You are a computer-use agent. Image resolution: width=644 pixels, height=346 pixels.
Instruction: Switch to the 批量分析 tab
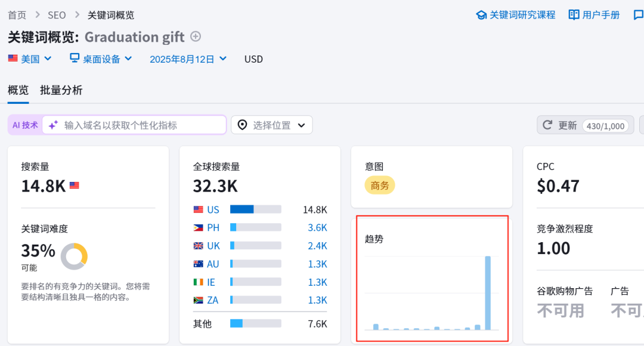(61, 90)
